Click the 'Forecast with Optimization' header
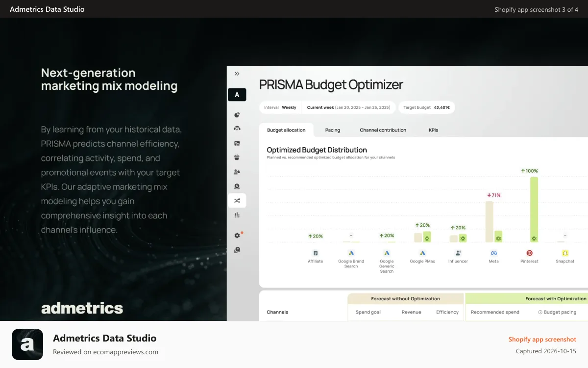The height and width of the screenshot is (368, 588). pos(556,298)
